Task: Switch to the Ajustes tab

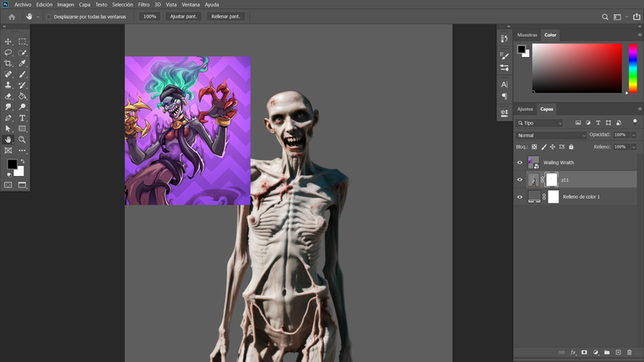Action: click(525, 109)
